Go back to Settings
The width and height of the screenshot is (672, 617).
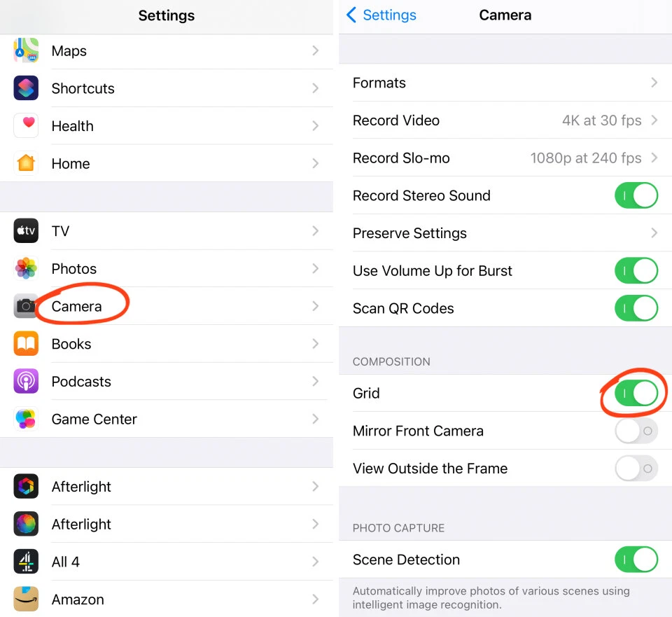tap(381, 15)
